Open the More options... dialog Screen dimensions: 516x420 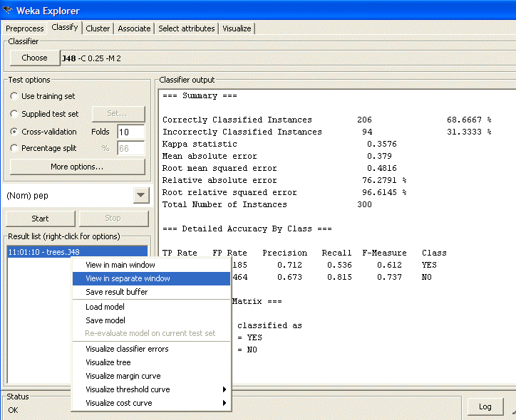coord(77,167)
